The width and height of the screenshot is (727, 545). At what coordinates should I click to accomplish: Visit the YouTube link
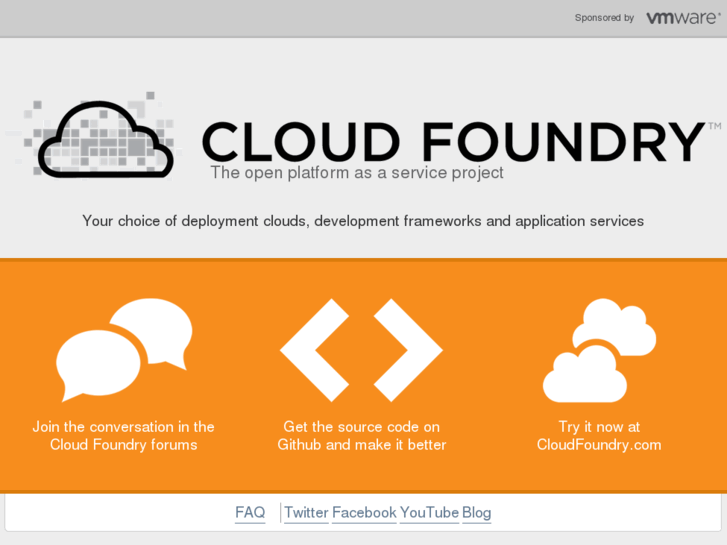(x=429, y=513)
